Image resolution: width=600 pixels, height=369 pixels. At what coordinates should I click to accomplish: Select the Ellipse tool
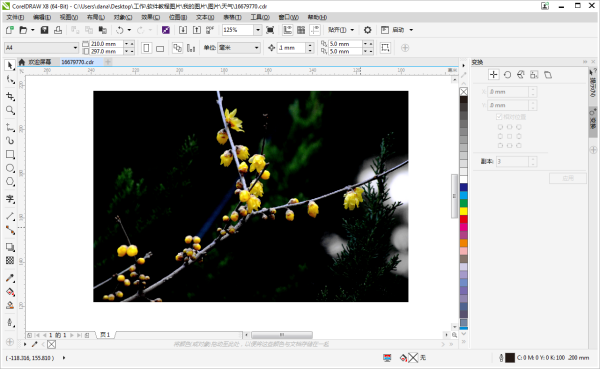[10, 168]
